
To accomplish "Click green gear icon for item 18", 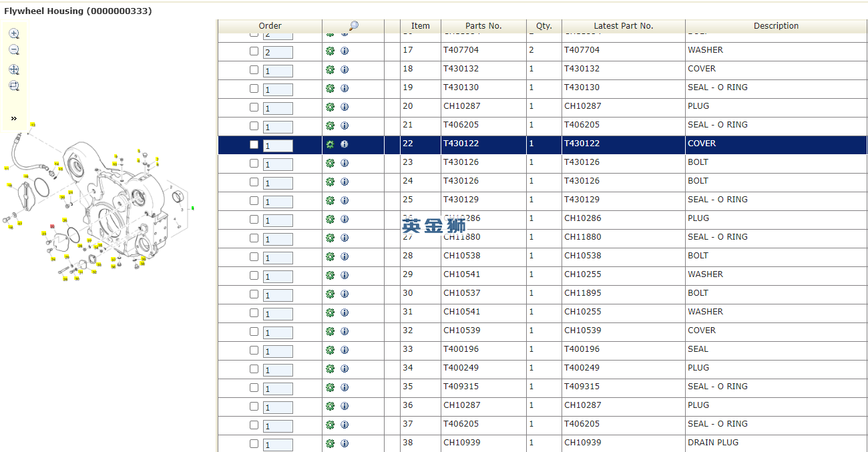I will point(330,69).
